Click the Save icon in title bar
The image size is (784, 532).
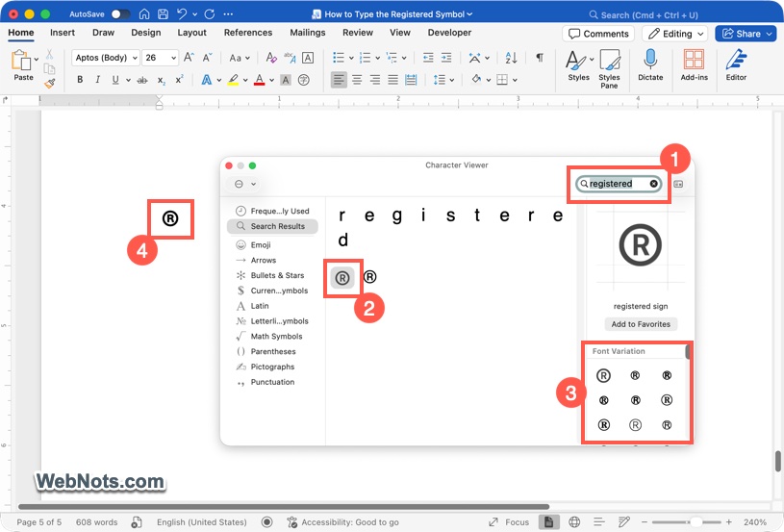tap(163, 14)
